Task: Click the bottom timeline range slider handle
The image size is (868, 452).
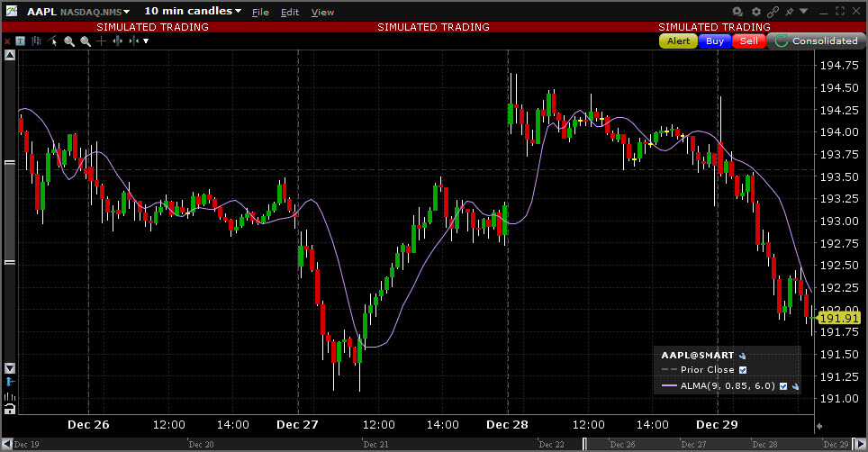Action: pyautogui.click(x=584, y=444)
